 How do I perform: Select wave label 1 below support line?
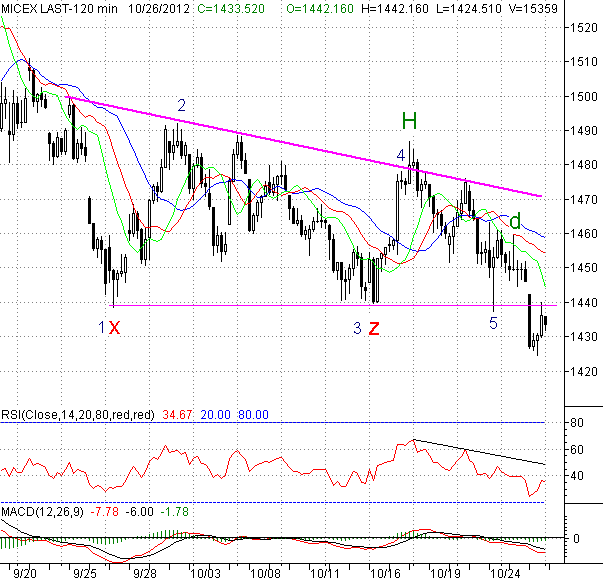coord(102,328)
